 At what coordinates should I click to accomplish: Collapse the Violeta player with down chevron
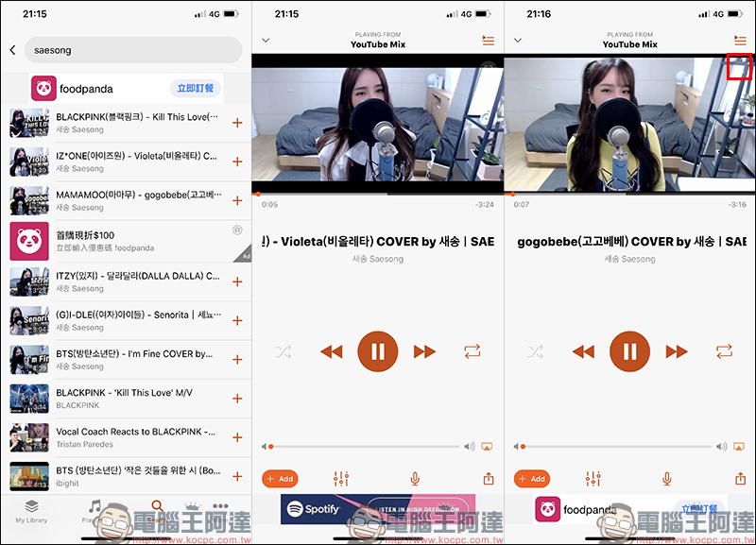[266, 41]
